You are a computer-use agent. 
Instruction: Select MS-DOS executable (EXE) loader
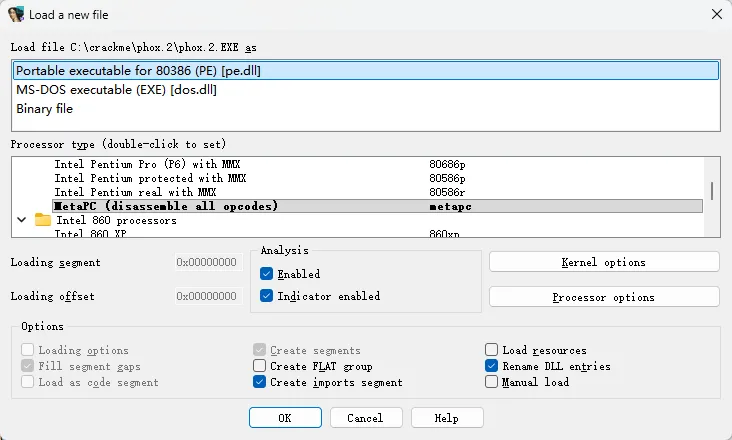(x=366, y=90)
